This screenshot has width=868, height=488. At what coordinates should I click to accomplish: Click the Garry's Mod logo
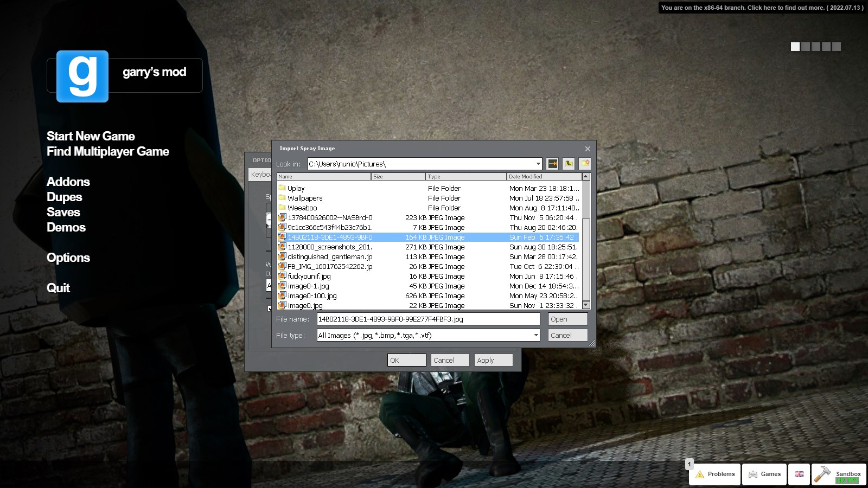(82, 76)
